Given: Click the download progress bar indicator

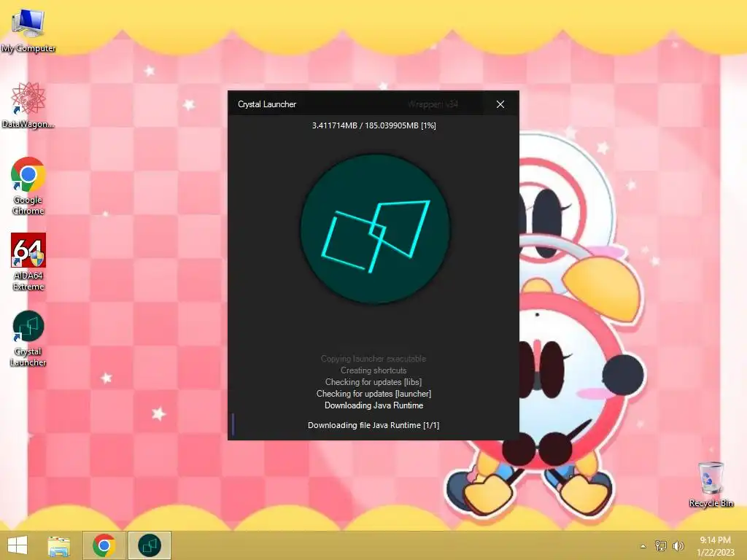Looking at the screenshot, I should click(x=233, y=425).
